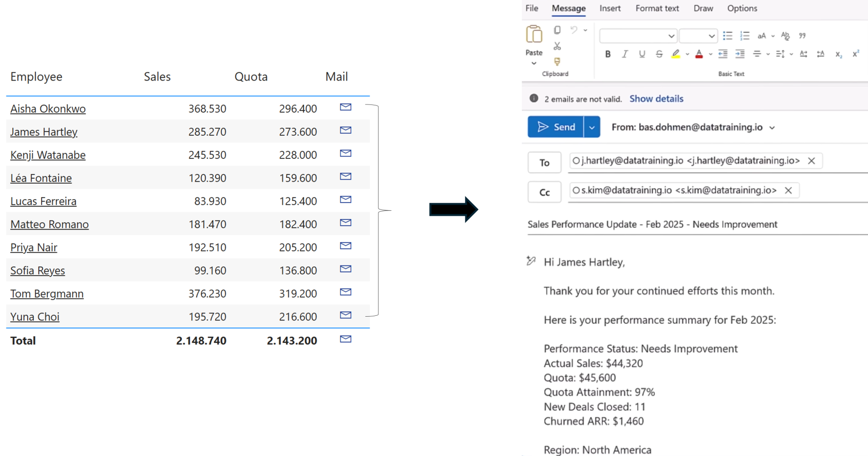Insert a numbered list
Viewport: 868px width, 456px height.
click(x=744, y=36)
